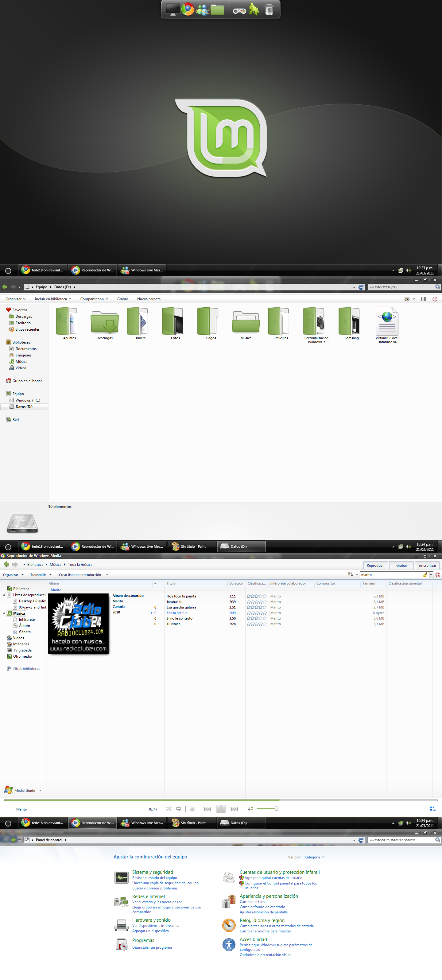Refresh the Datos (D:) address bar
This screenshot has height=980, width=442.
(x=361, y=287)
